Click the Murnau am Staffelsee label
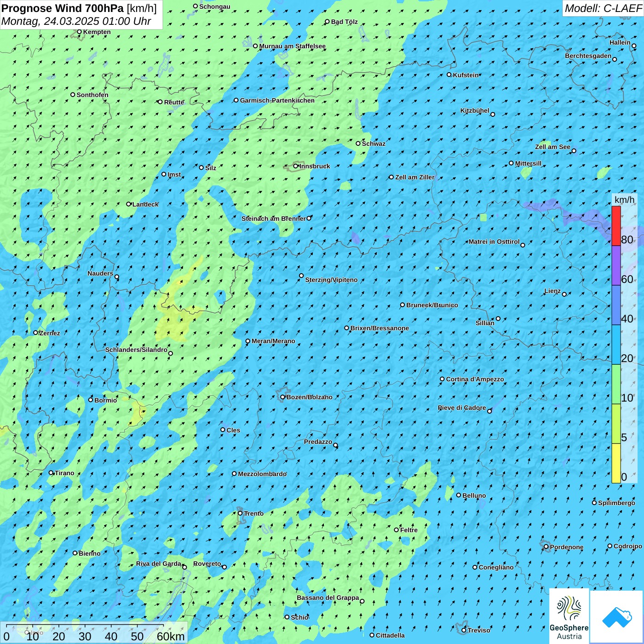 (x=292, y=46)
